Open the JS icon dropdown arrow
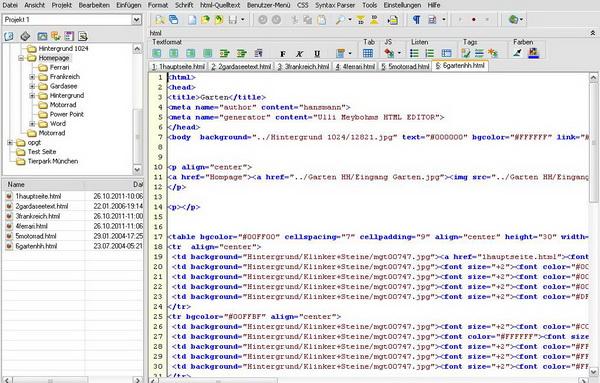The image size is (600, 383). click(399, 53)
